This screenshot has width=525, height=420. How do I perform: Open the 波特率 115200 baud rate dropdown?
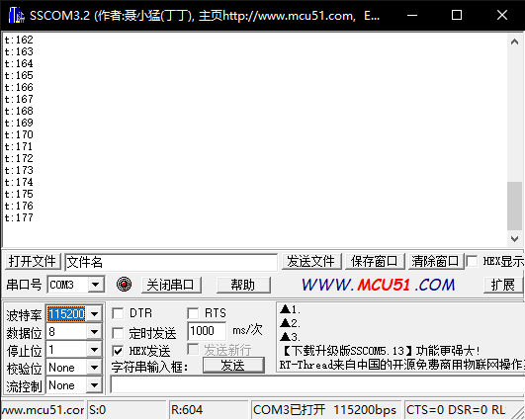94,314
